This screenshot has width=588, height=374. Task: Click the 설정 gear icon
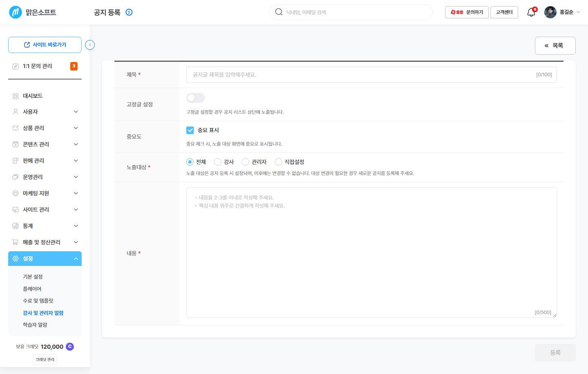click(16, 259)
